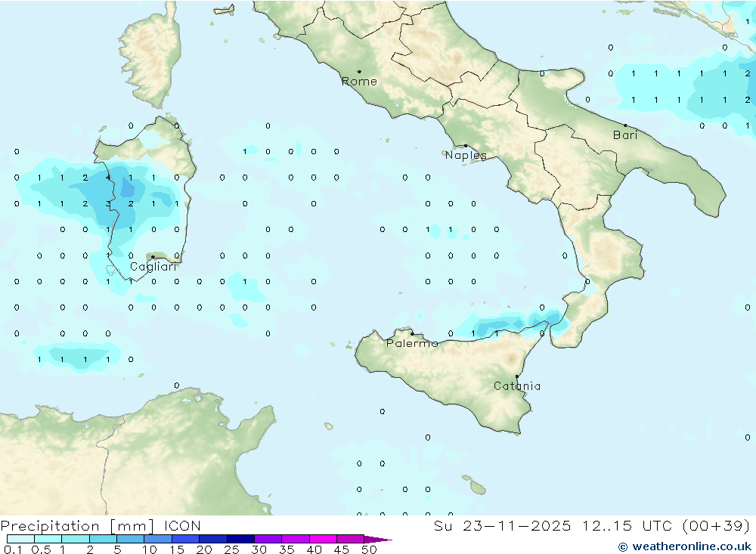Click the legend value label '10'
The height and width of the screenshot is (554, 756).
point(150,549)
